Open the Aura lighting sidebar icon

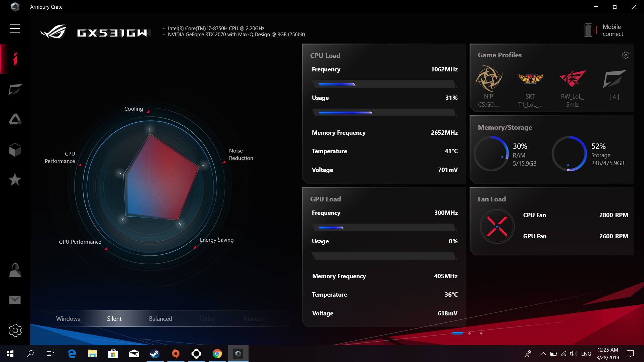pyautogui.click(x=15, y=119)
